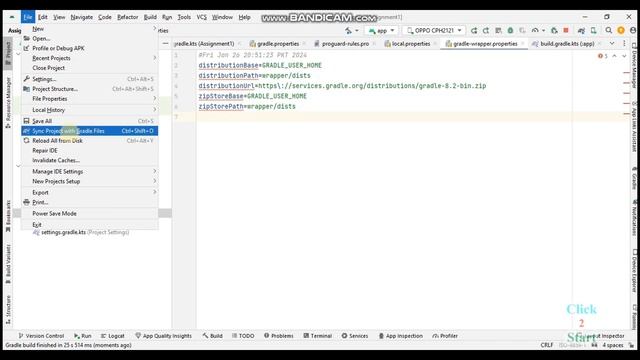
Task: Click Reload All from Disk
Action: 89,141
